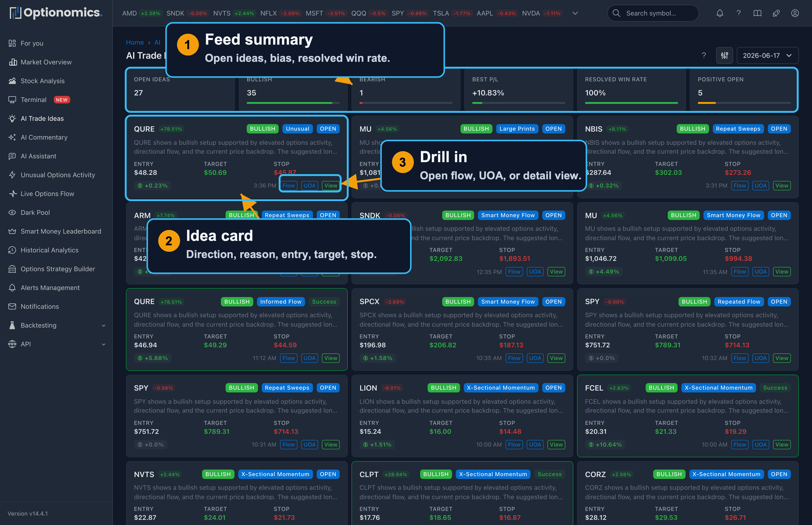Viewport: 812px width, 525px height.
Task: Click Informed Flow tag on QURE card
Action: pos(281,302)
